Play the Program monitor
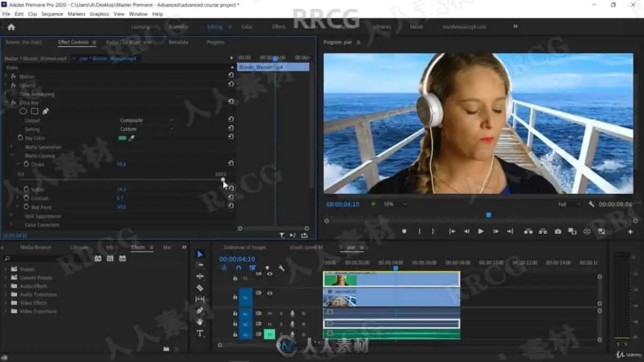Screen dimensions: 644x362 pos(481,232)
